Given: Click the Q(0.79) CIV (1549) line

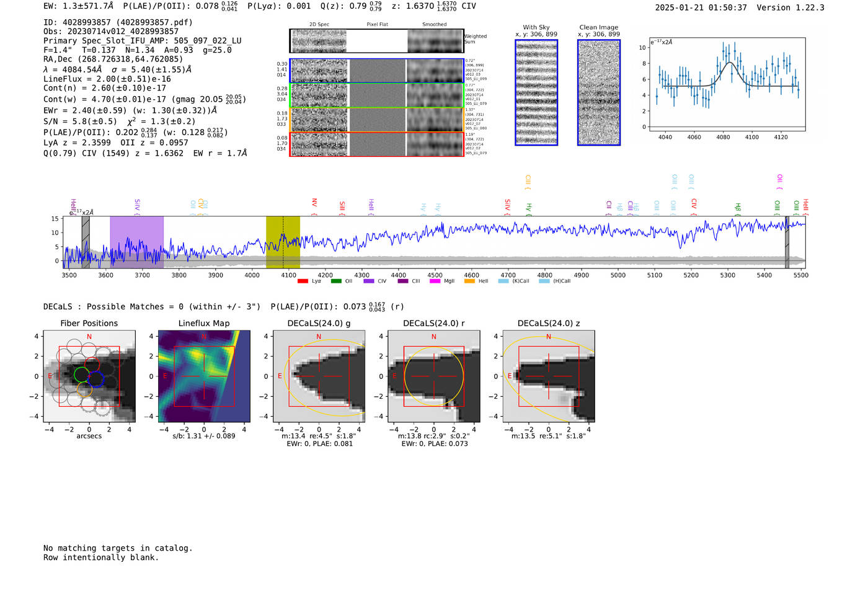Looking at the screenshot, I should coord(145,153).
